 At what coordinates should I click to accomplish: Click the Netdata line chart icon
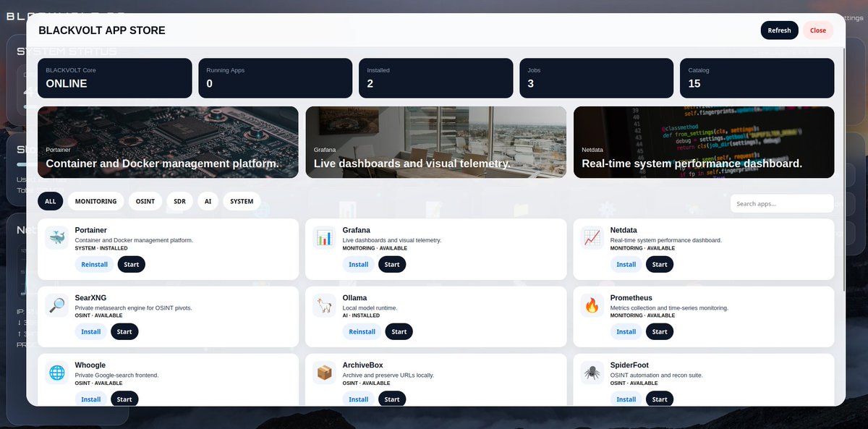tap(592, 237)
